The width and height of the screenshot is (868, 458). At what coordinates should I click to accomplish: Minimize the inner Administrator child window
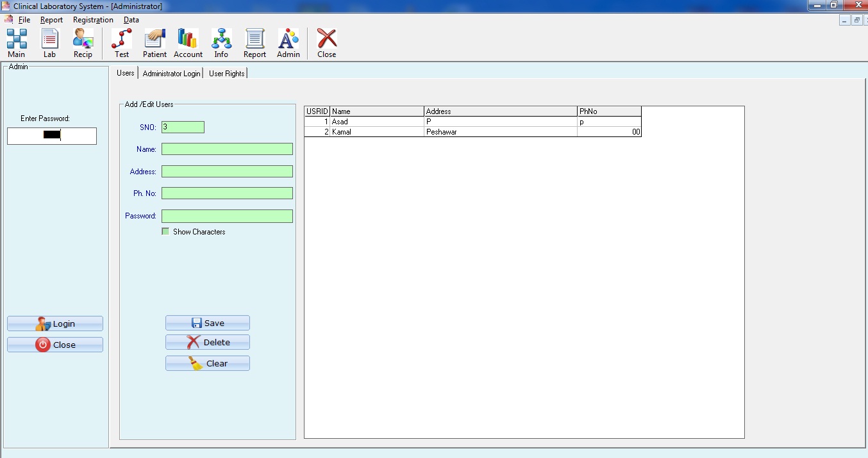tap(845, 20)
